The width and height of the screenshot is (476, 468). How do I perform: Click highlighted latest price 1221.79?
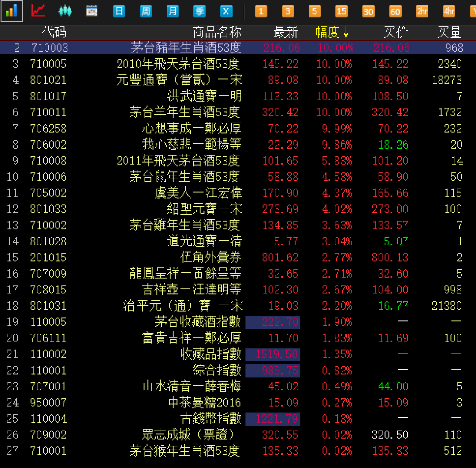(x=273, y=419)
